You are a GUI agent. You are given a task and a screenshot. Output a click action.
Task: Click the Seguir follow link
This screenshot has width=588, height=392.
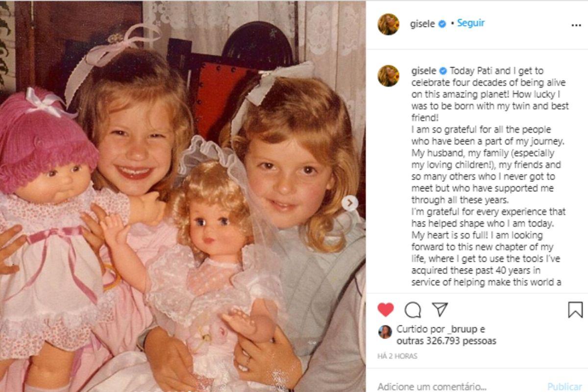point(471,23)
